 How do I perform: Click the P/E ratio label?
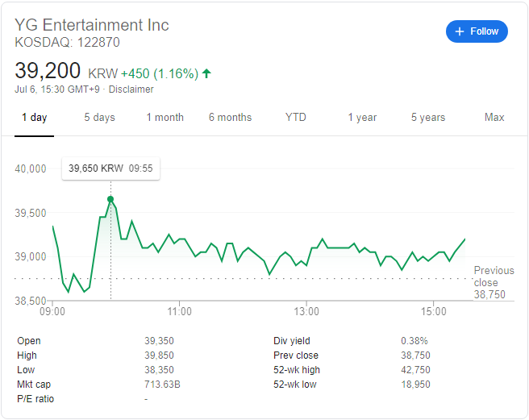(35, 399)
